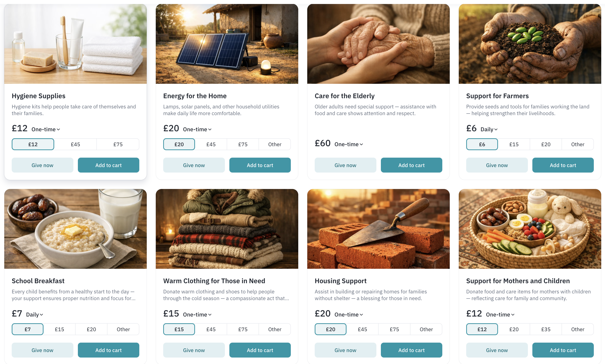Select the £75 amount for Energy for the Home
Screen dimensions: 605x364
tap(243, 144)
